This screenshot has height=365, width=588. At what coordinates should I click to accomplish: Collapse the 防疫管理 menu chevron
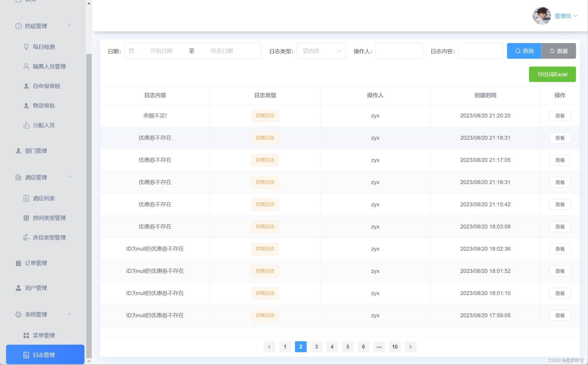coord(70,25)
